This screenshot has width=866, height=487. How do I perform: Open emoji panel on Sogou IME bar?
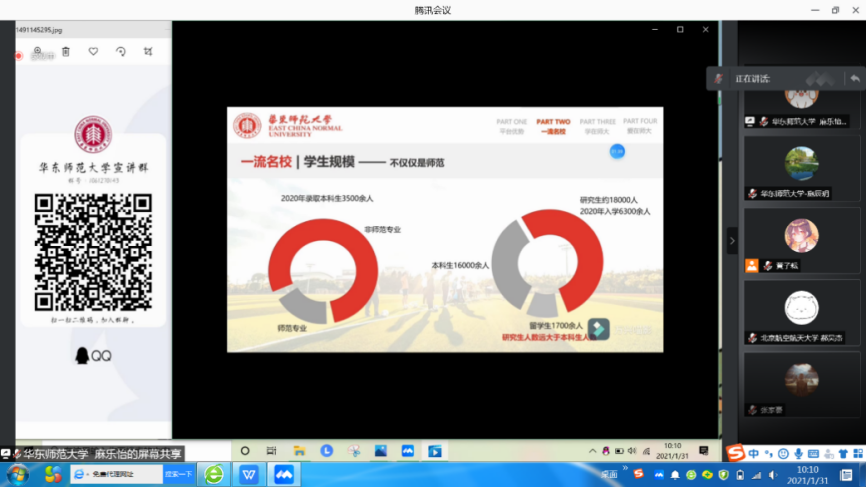(x=783, y=453)
